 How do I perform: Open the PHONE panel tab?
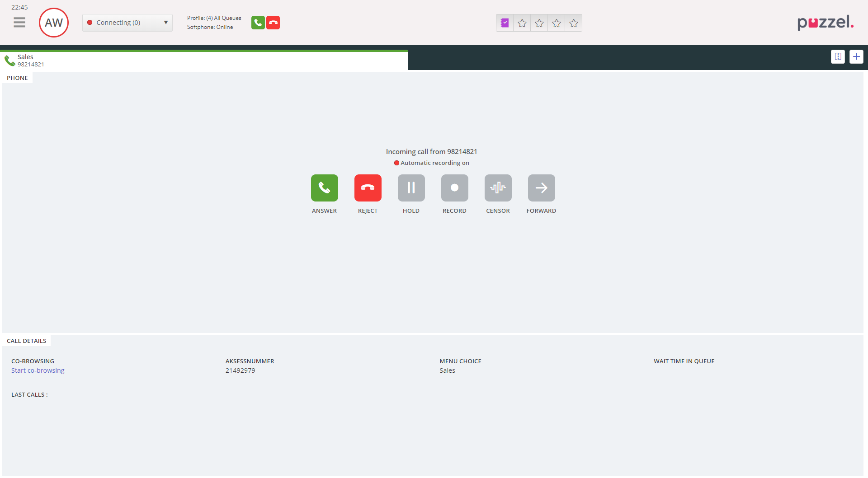pos(17,78)
